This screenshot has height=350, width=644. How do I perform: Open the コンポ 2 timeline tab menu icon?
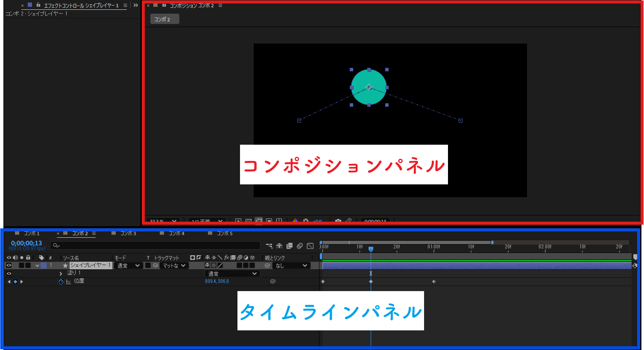[x=94, y=233]
